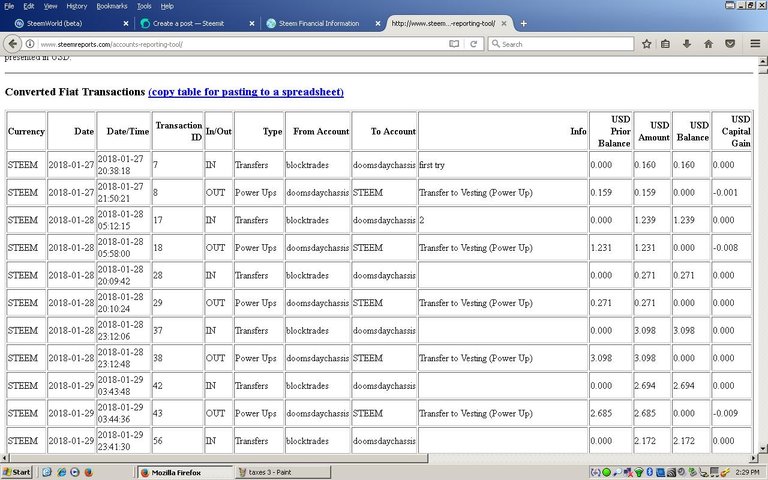
Task: Click the transaction ID 42 cell
Action: (178, 385)
